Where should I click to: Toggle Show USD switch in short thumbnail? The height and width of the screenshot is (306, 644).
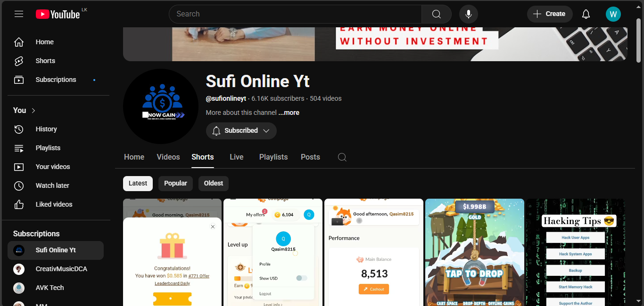pyautogui.click(x=302, y=278)
